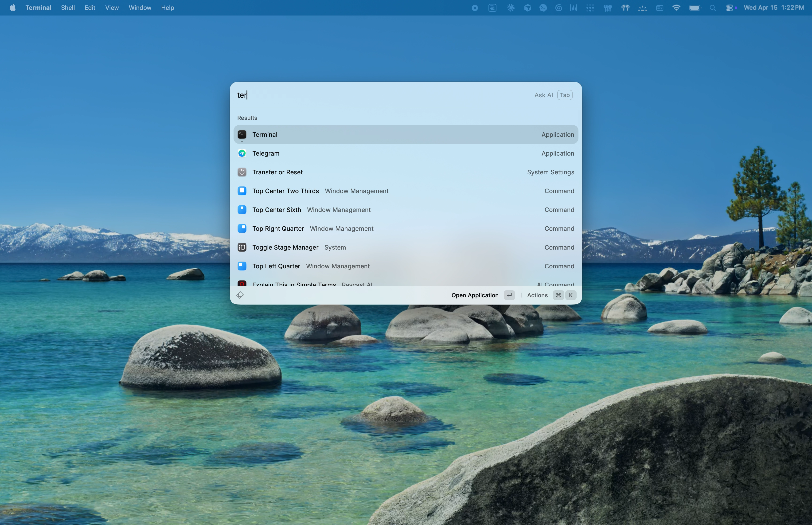The width and height of the screenshot is (812, 525).
Task: Click the Telegram app icon
Action: [242, 153]
